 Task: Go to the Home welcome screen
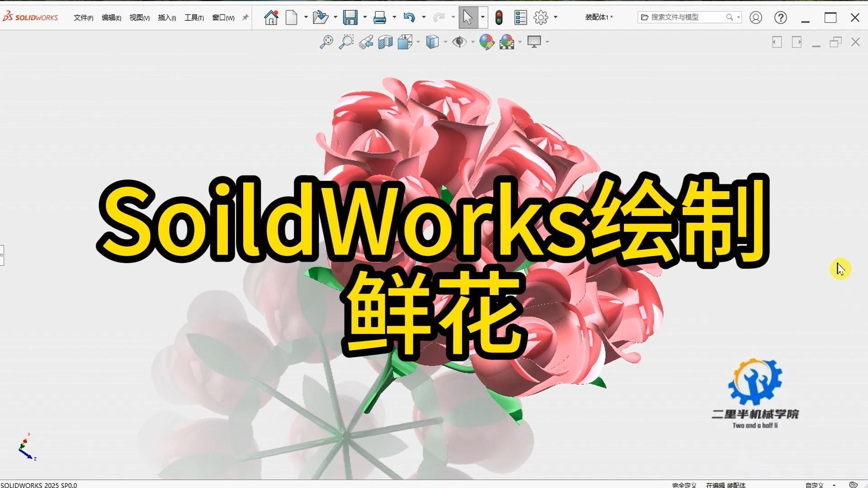coord(271,18)
